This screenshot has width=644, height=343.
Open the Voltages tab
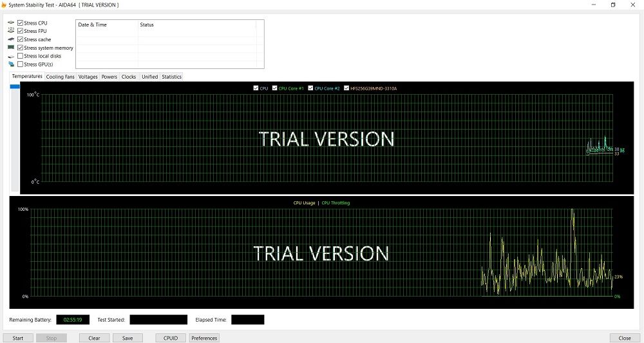(x=88, y=77)
